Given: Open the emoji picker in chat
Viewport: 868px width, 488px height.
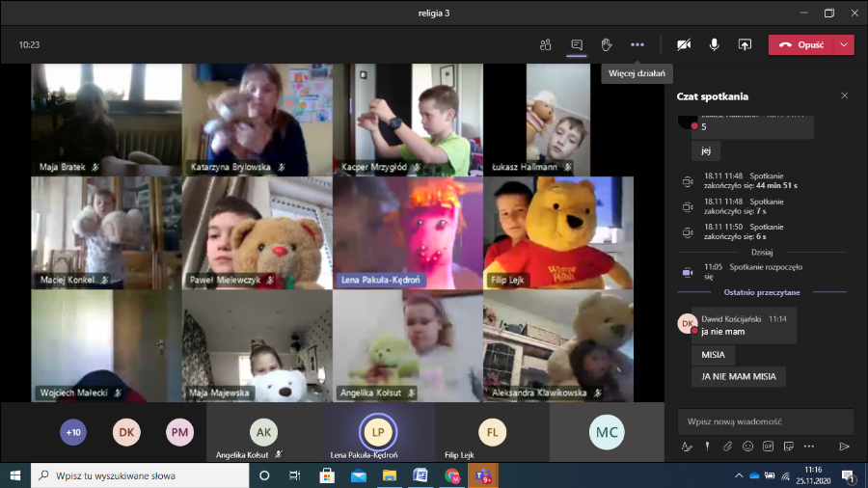Looking at the screenshot, I should 747,447.
